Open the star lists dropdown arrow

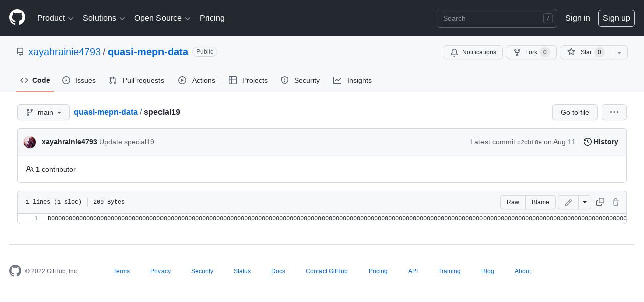click(x=619, y=52)
